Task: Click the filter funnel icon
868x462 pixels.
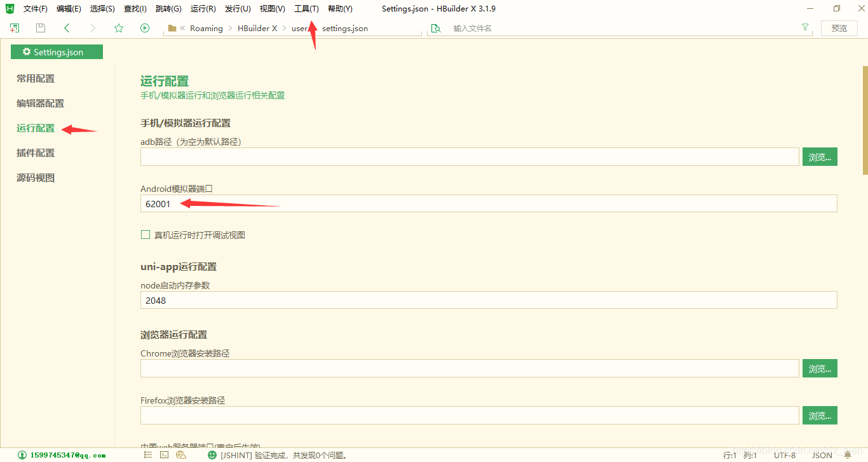Action: tap(805, 27)
